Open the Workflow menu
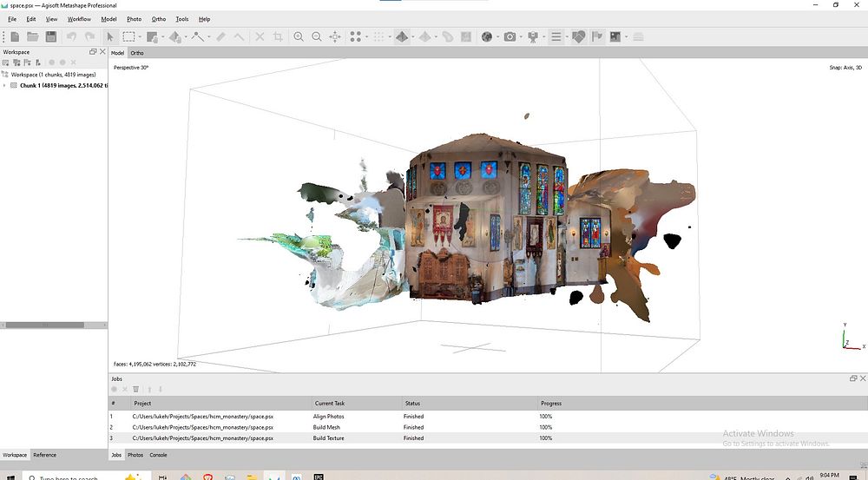 coord(79,18)
